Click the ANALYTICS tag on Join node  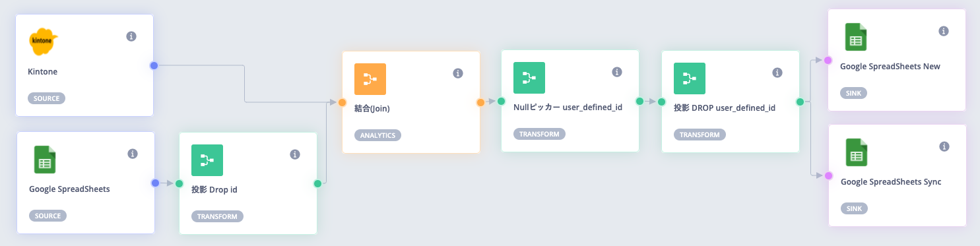pyautogui.click(x=378, y=135)
